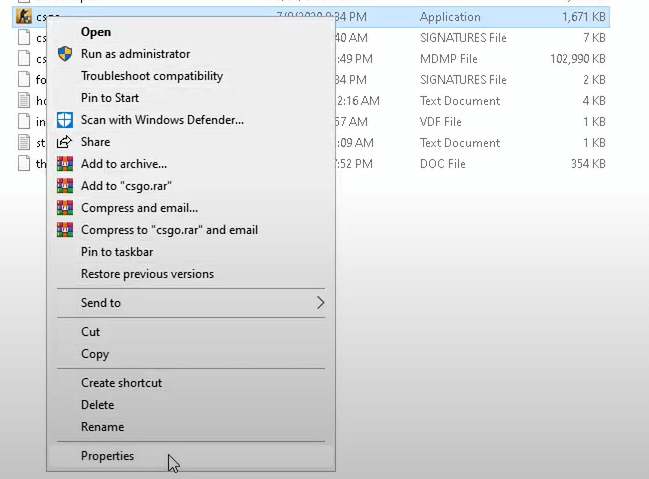
Task: Click the "Application" type cell
Action: coord(450,17)
